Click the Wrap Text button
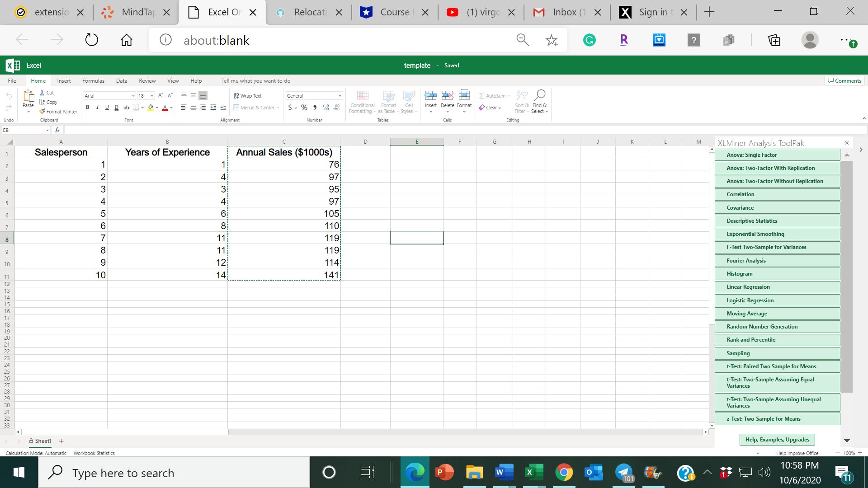This screenshot has width=868, height=488. point(248,96)
